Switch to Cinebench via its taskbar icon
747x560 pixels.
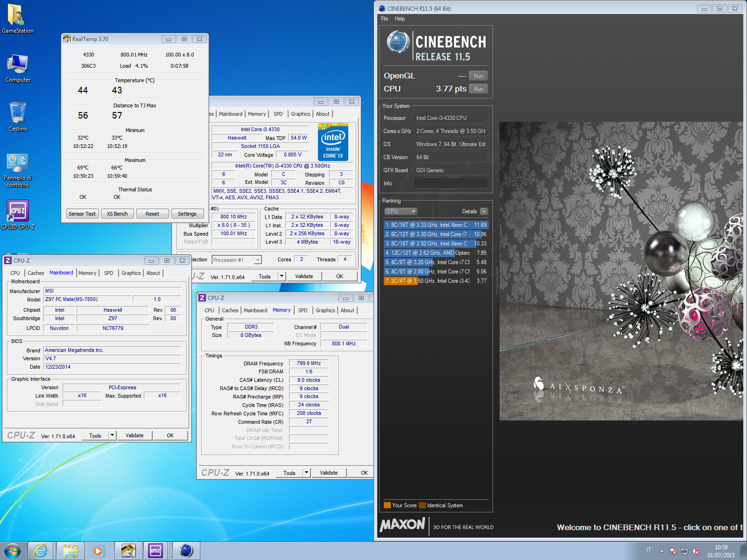coord(186,551)
